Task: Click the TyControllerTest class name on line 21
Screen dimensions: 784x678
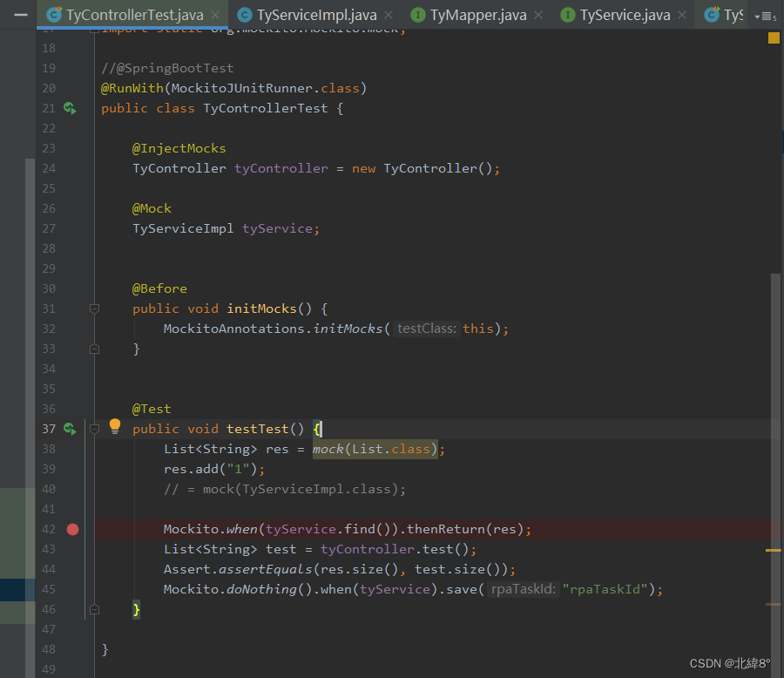Action: [x=266, y=109]
